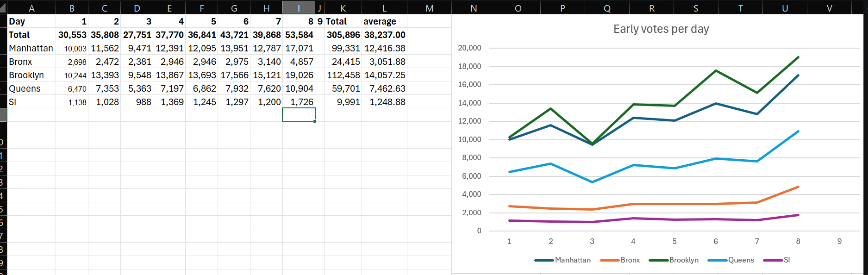This screenshot has height=275, width=868.
Task: Select the chart title "Early votes per day"
Action: pos(661,29)
